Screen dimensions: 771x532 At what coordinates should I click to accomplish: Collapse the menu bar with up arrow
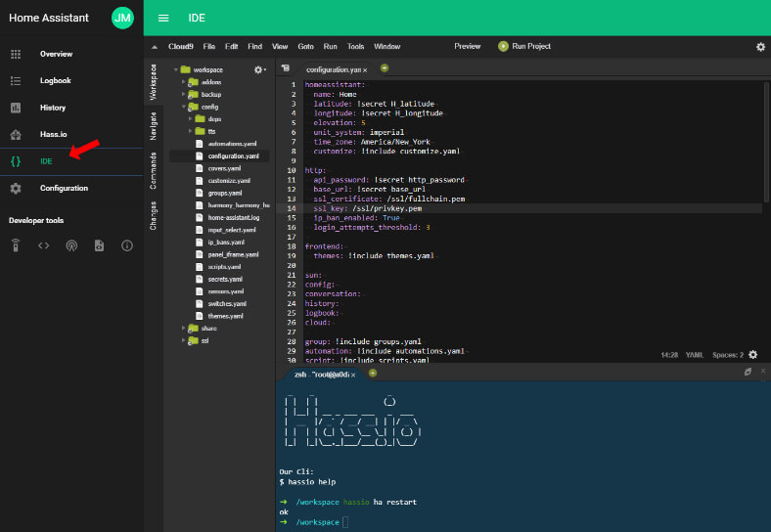click(155, 47)
